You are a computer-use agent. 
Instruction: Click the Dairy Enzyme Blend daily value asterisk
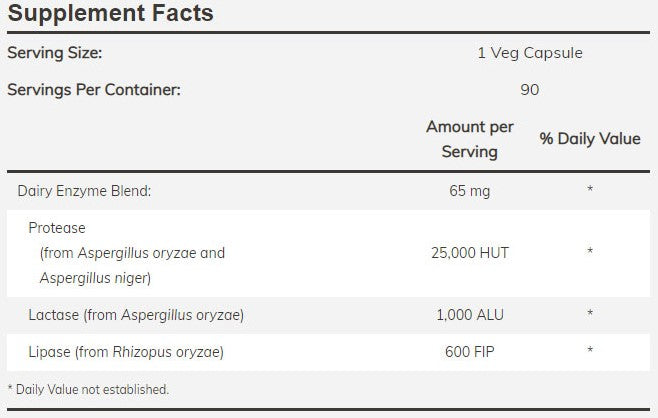pos(590,189)
